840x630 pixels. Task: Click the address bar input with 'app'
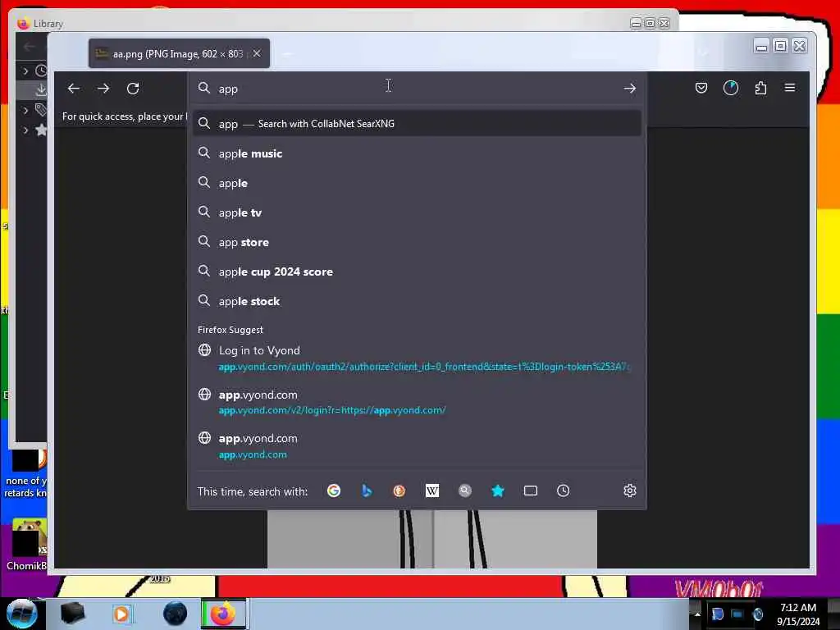tap(417, 89)
